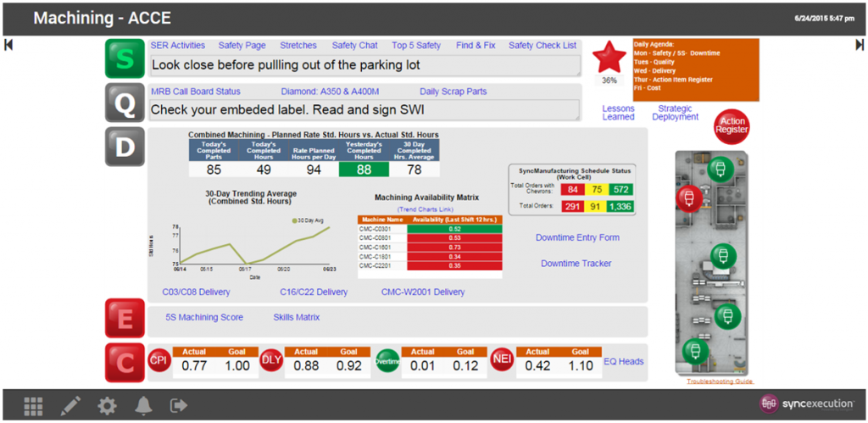Open the Downtime Entry Form link
This screenshot has height=423, width=868.
[x=577, y=238]
